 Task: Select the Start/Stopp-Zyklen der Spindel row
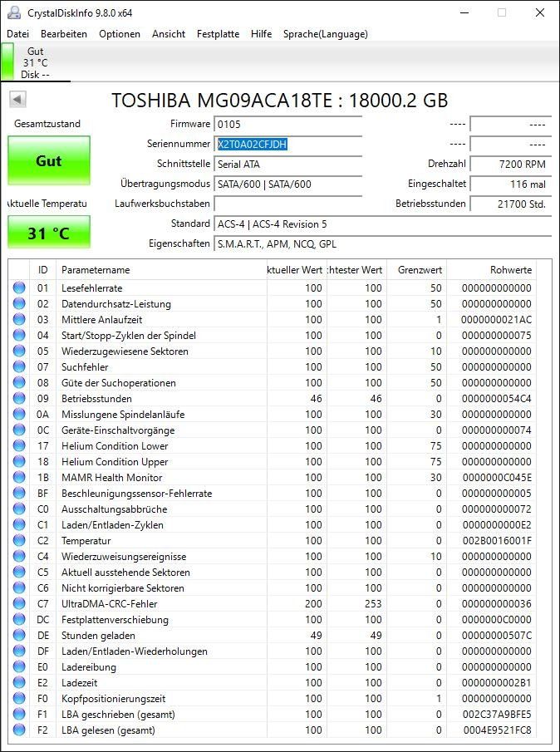273,335
